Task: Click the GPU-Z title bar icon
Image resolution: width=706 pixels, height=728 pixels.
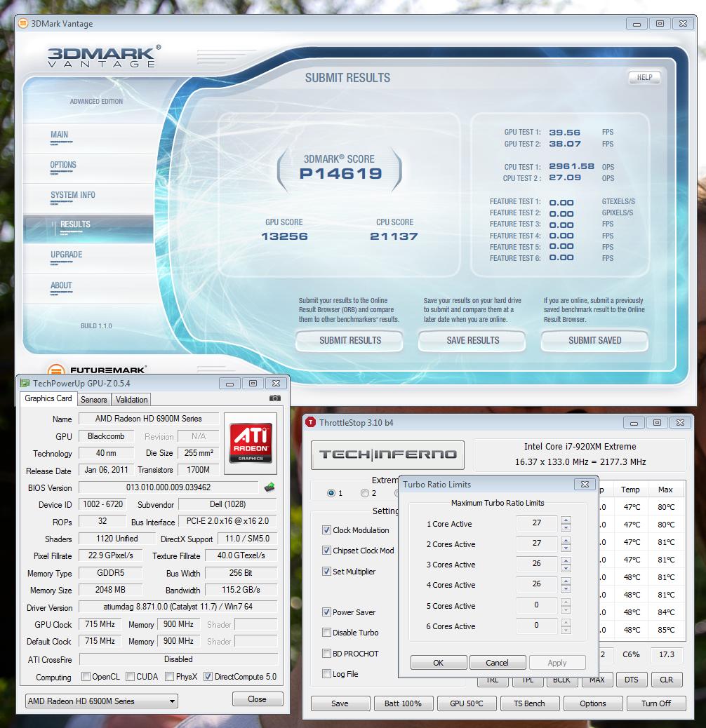Action: (x=25, y=383)
